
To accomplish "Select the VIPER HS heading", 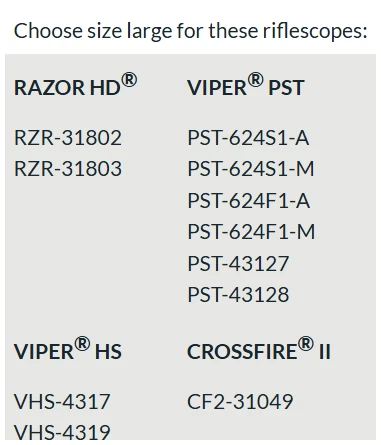I will (x=68, y=349).
